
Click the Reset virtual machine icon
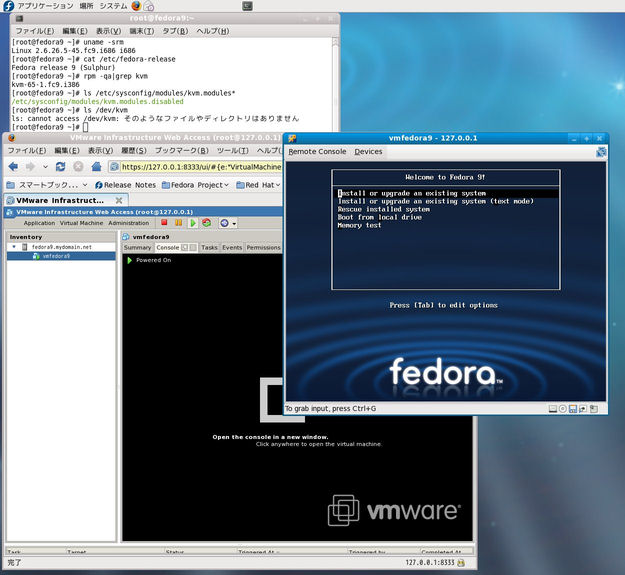206,223
